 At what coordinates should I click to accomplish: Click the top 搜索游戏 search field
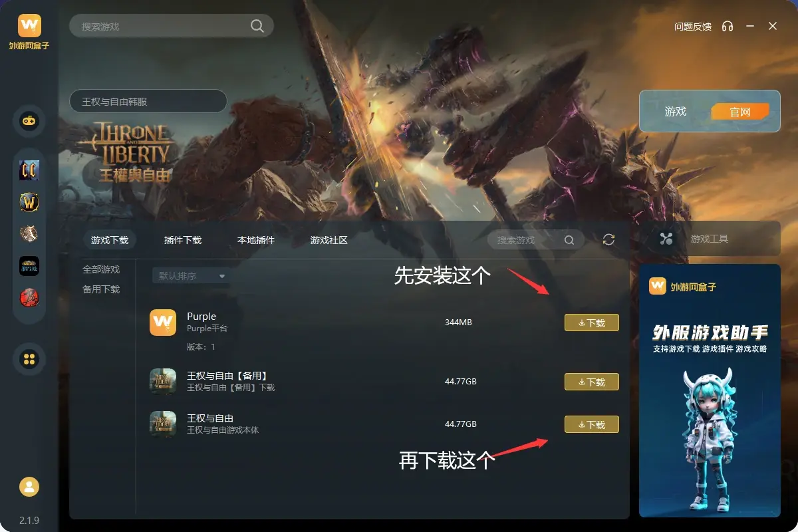(x=172, y=27)
